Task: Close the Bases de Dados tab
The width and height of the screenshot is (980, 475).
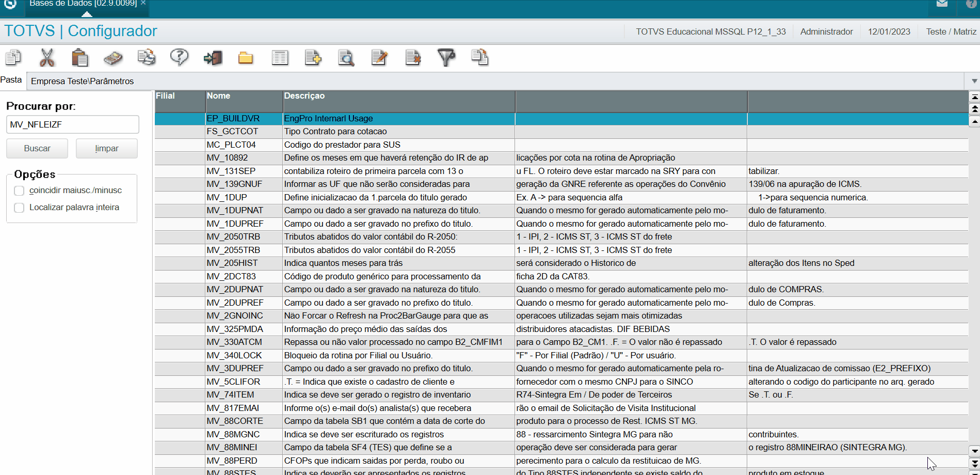Action: point(143,3)
